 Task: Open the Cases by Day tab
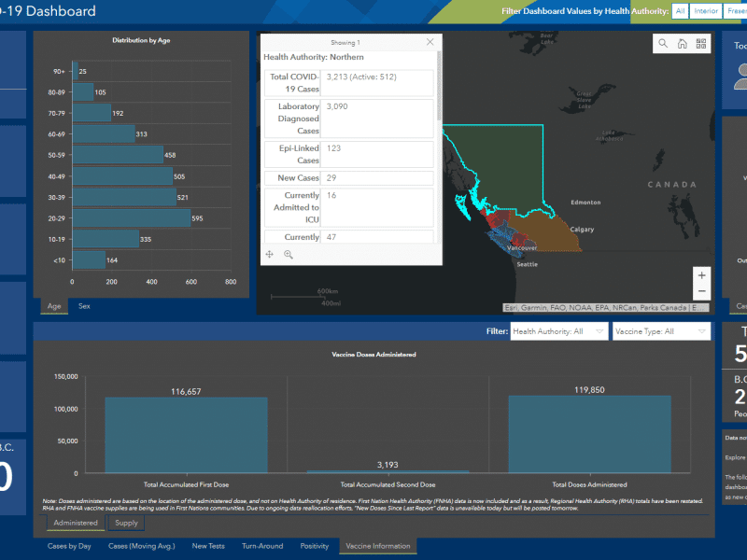(70, 546)
